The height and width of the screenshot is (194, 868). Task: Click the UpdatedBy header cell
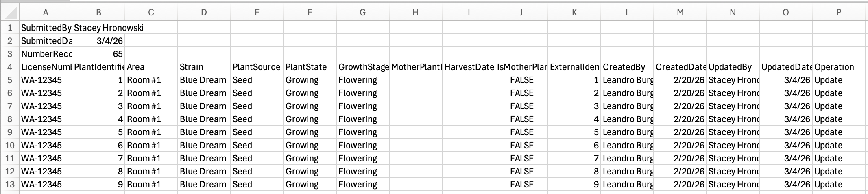click(733, 67)
